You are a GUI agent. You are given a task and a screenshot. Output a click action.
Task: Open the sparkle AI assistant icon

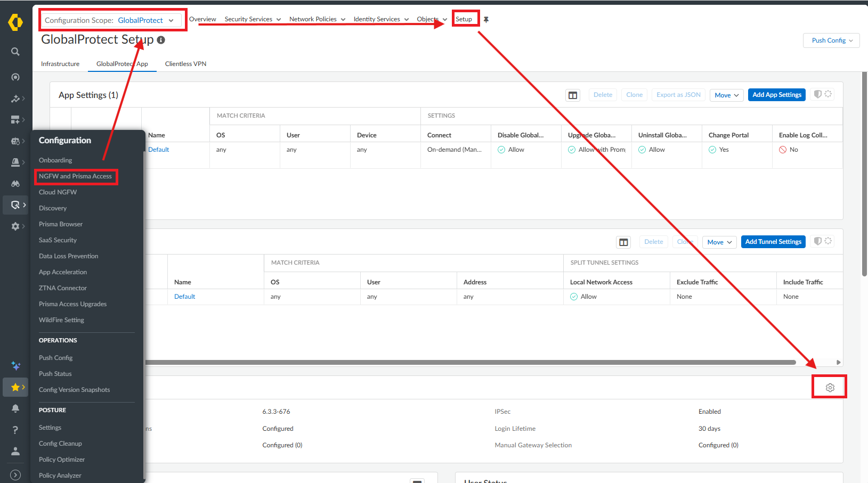(15, 366)
